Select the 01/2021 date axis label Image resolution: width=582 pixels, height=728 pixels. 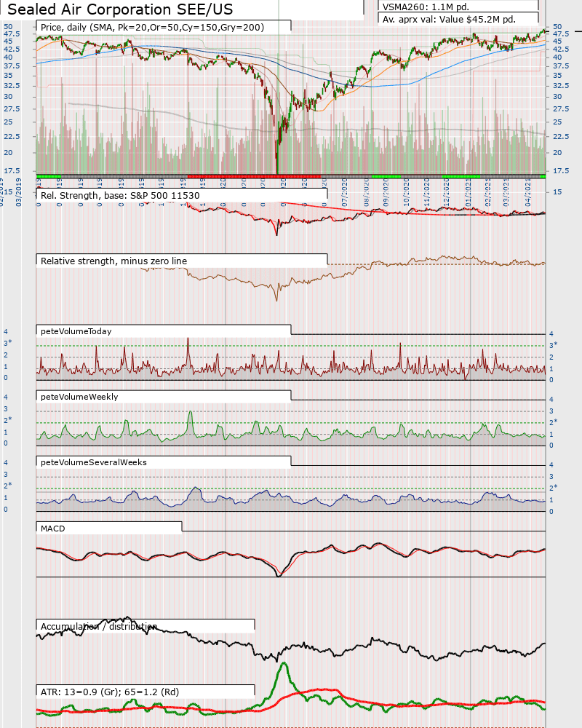[x=469, y=192]
